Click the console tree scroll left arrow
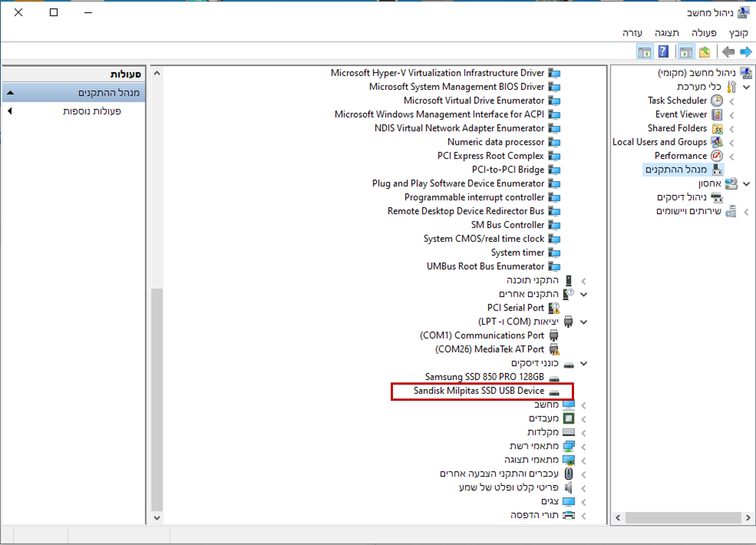Image resolution: width=756 pixels, height=545 pixels. (618, 518)
